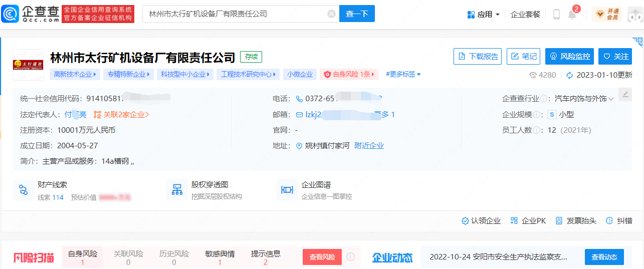This screenshot has height=269, width=644.
Task: Click the 财产线索 icon
Action: point(23,190)
